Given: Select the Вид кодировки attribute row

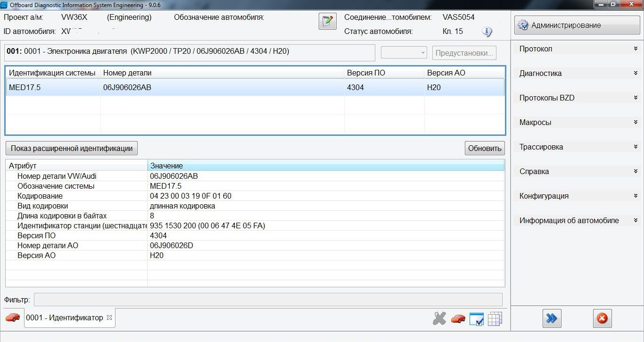Looking at the screenshot, I should coord(255,206).
